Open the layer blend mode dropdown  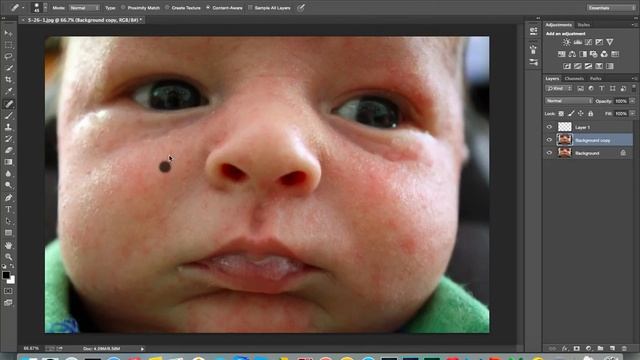point(569,100)
